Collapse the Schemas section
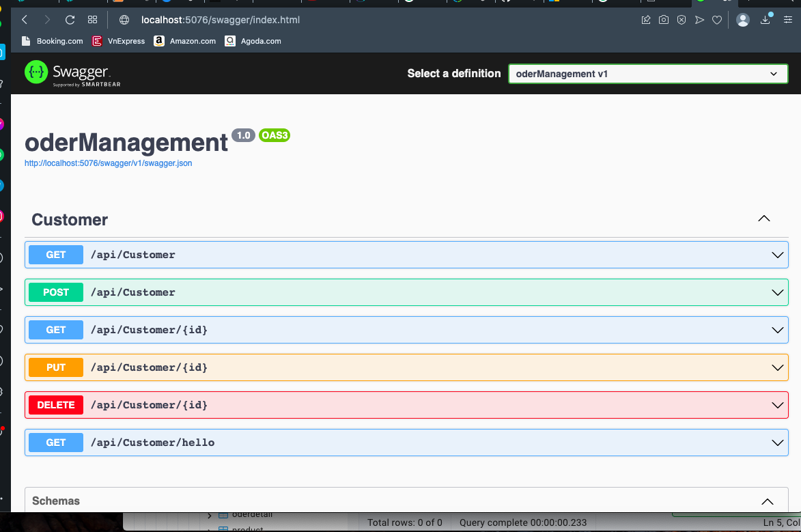801x532 pixels. coord(767,501)
